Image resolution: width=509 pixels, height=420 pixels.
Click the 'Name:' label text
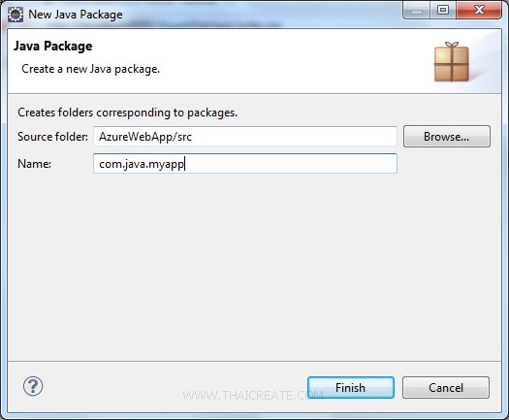point(34,164)
